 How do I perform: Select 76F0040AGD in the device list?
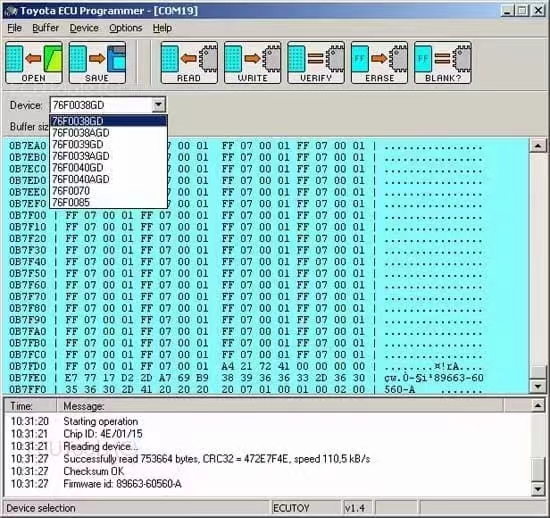point(108,179)
